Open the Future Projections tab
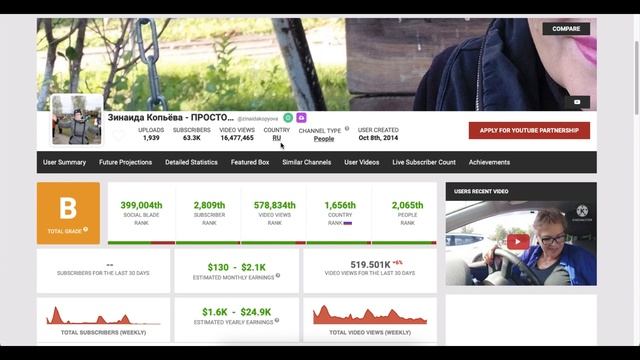This screenshot has width=640, height=360. coord(125,162)
